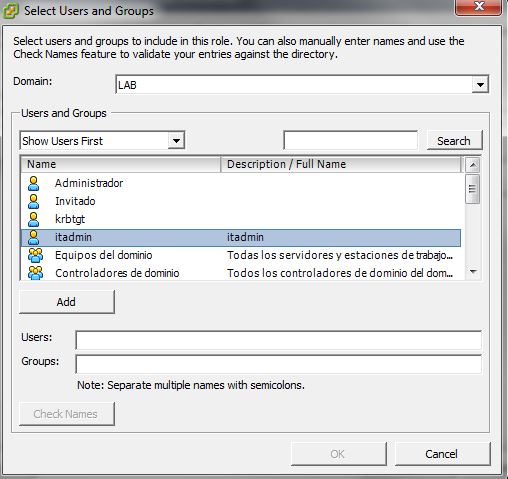Viewport: 508px width, 479px height.
Task: Click the Add button
Action: pyautogui.click(x=67, y=302)
